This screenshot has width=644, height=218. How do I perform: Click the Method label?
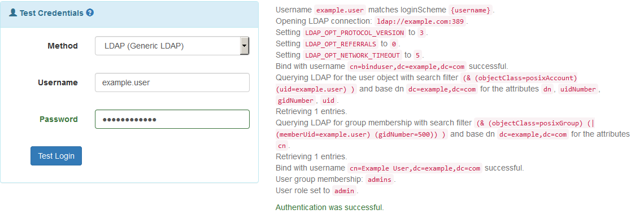coord(63,46)
